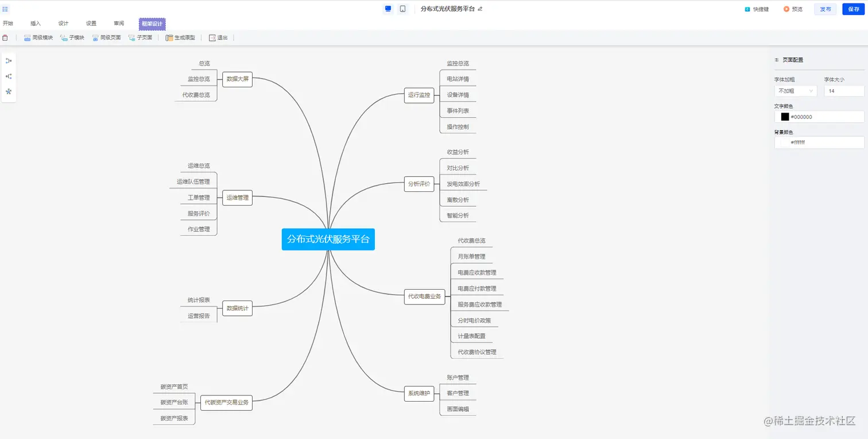868x439 pixels.
Task: Select the 月账单管理 page node
Action: 472,257
